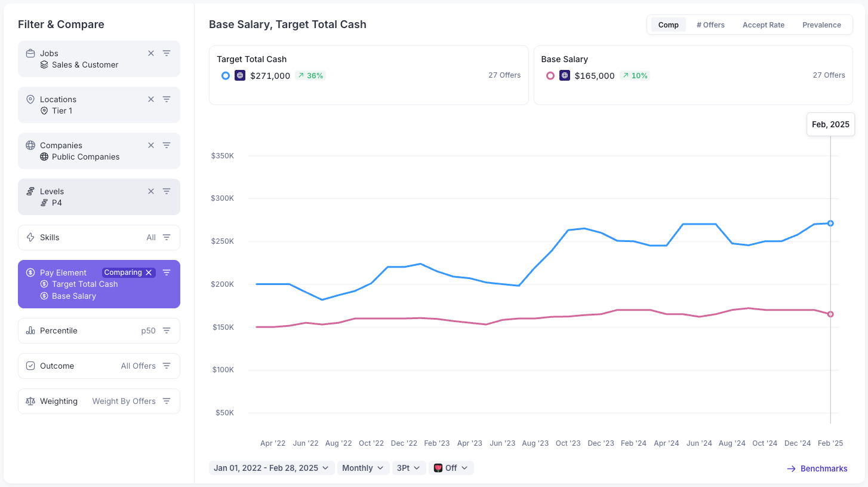This screenshot has width=868, height=487.
Task: Select the Accept Rate tab
Action: pos(764,25)
